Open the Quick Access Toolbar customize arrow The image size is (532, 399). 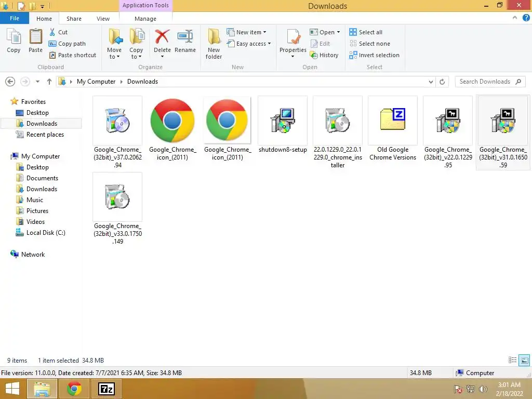click(42, 6)
